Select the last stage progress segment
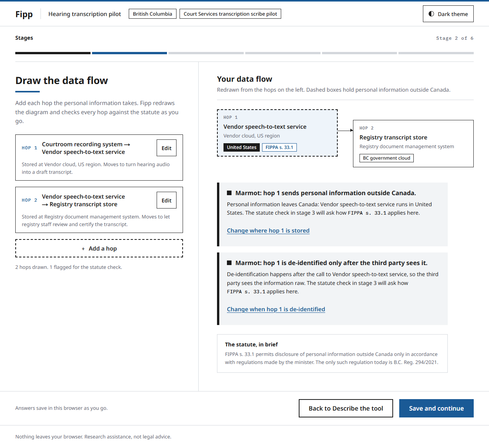 tap(436, 53)
